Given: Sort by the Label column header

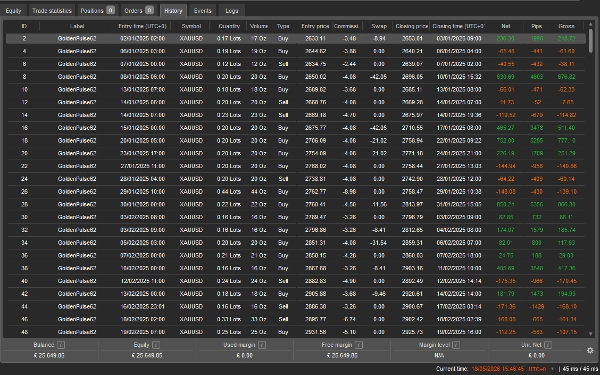Looking at the screenshot, I should [77, 26].
